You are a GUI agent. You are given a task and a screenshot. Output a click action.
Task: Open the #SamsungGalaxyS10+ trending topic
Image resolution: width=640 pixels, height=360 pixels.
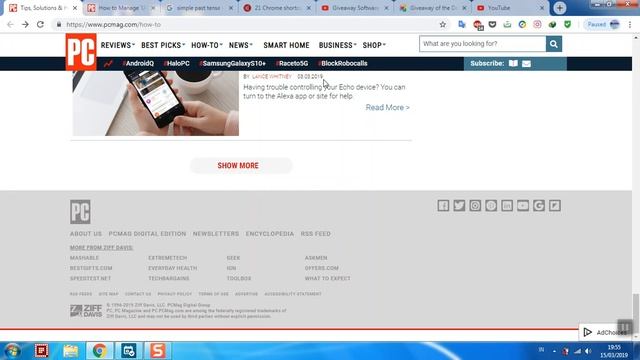[x=232, y=63]
